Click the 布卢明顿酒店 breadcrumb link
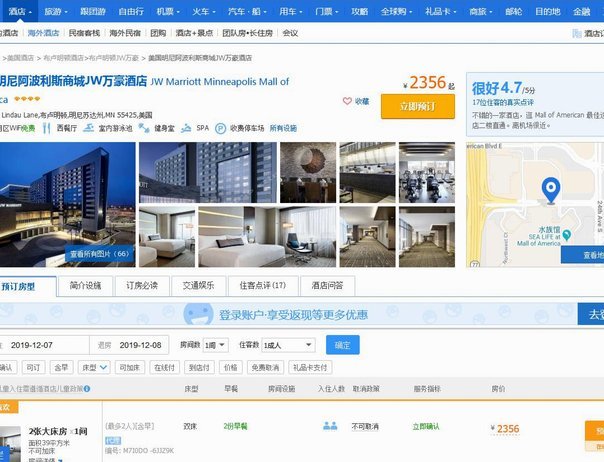Image resolution: width=604 pixels, height=462 pixels. (64, 58)
